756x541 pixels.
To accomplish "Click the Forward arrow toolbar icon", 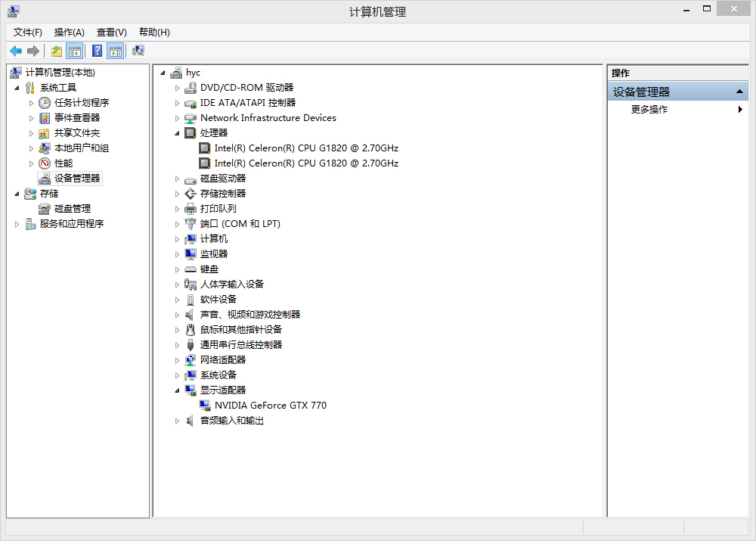I will point(33,51).
